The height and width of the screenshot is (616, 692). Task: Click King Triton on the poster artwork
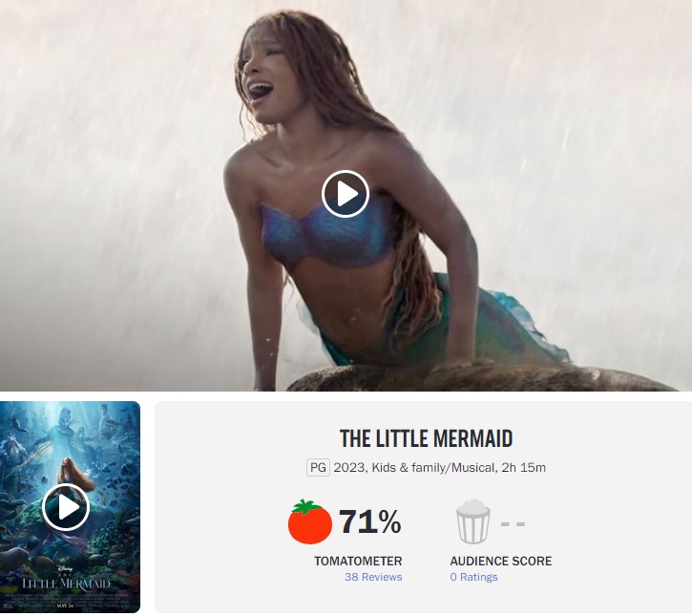point(12,457)
